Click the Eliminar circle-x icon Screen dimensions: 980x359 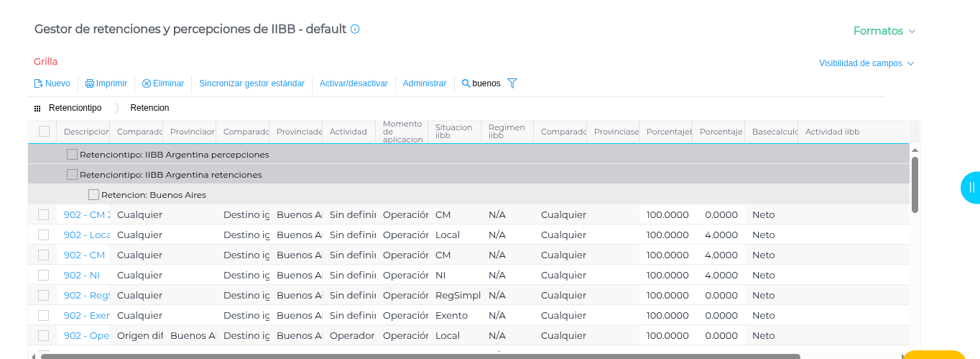point(147,83)
